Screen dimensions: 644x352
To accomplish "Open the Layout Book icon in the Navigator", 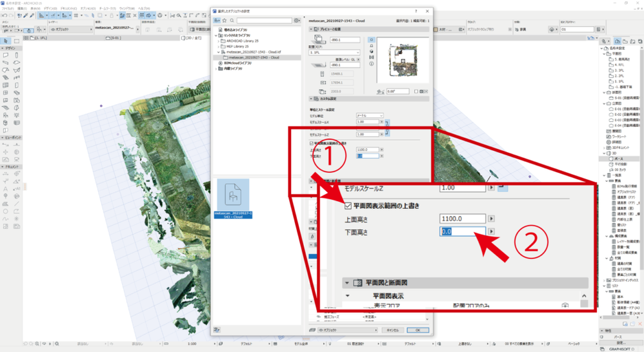I will coord(632,41).
